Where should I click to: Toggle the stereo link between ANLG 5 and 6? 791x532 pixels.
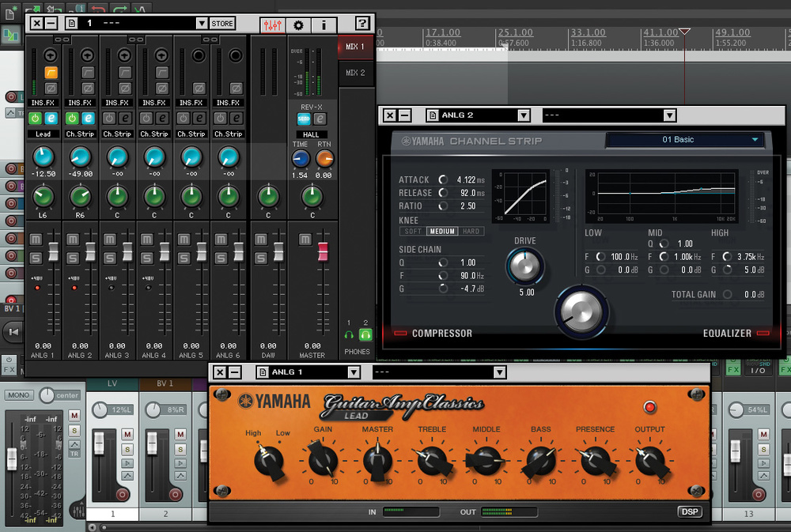click(210, 40)
